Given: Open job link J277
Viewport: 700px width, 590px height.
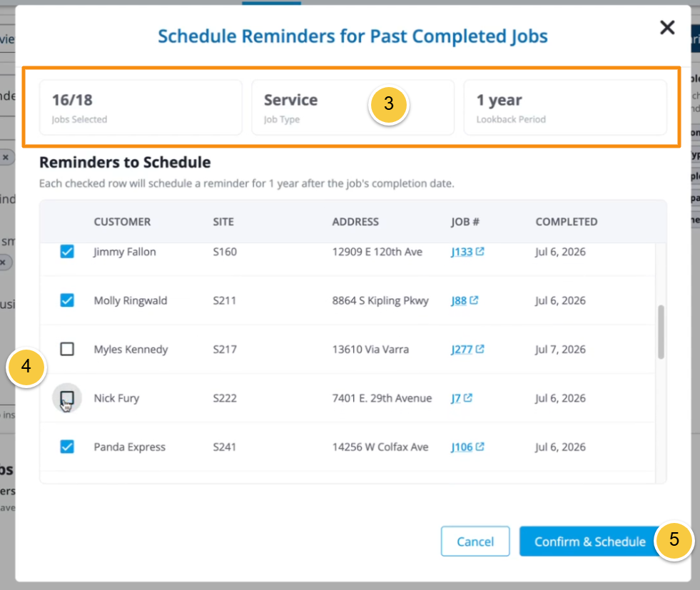Looking at the screenshot, I should click(462, 349).
